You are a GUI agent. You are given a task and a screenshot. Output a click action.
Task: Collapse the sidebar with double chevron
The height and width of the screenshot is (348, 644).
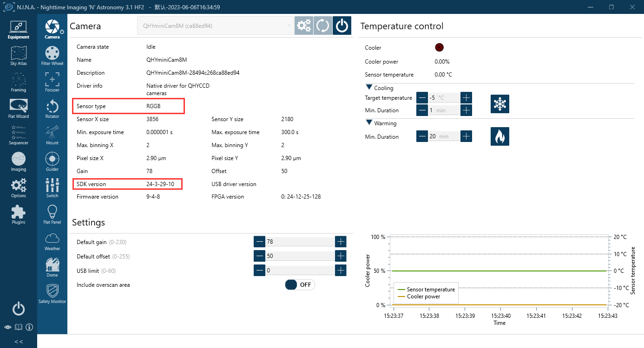point(18,342)
